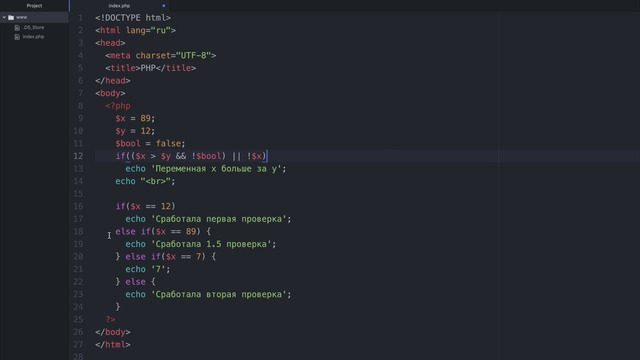Click the 'Переменная x больше за y' string
Screen dimensions: 640x360
point(216,169)
